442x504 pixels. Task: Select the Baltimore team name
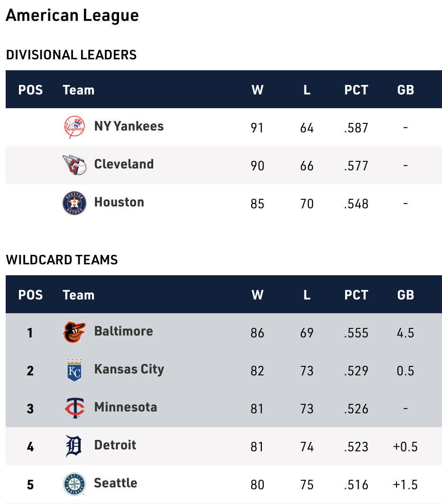pyautogui.click(x=123, y=331)
